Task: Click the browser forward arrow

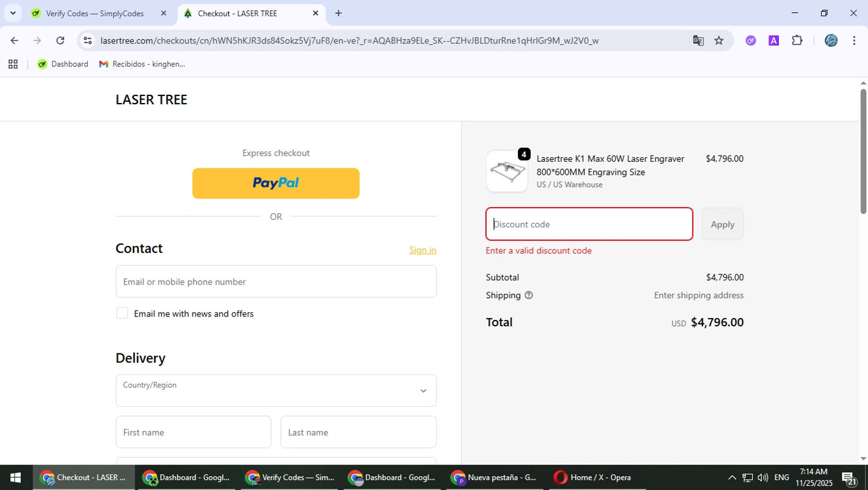Action: coord(37,40)
